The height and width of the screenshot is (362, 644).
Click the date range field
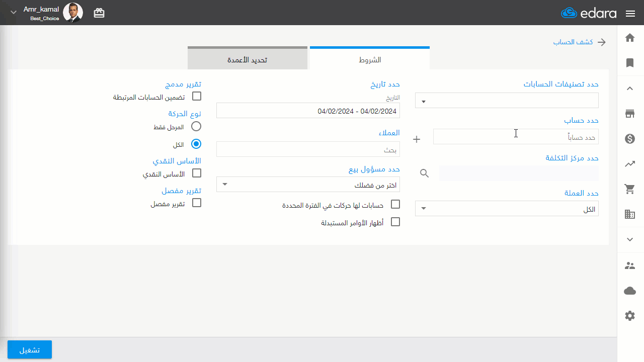[x=308, y=111]
